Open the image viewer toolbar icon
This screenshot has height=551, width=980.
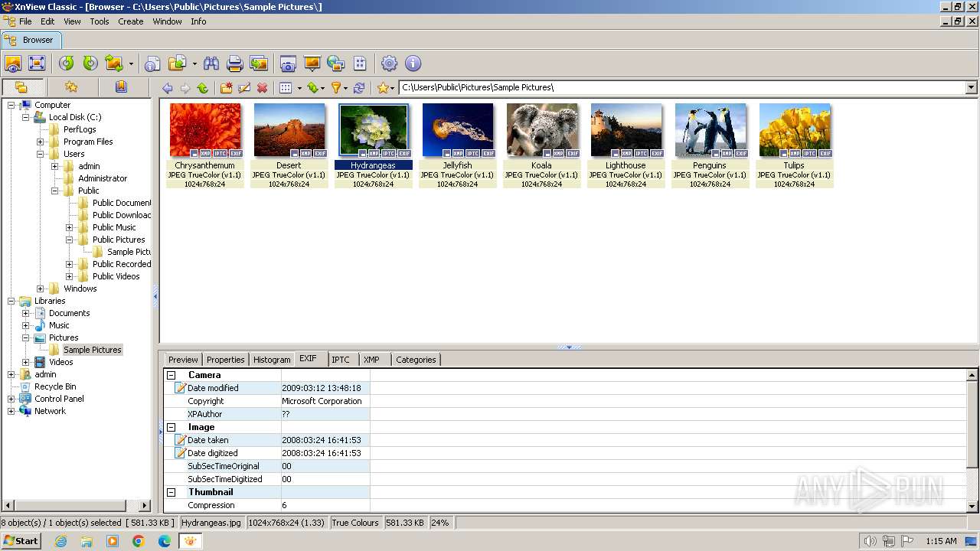pos(13,64)
